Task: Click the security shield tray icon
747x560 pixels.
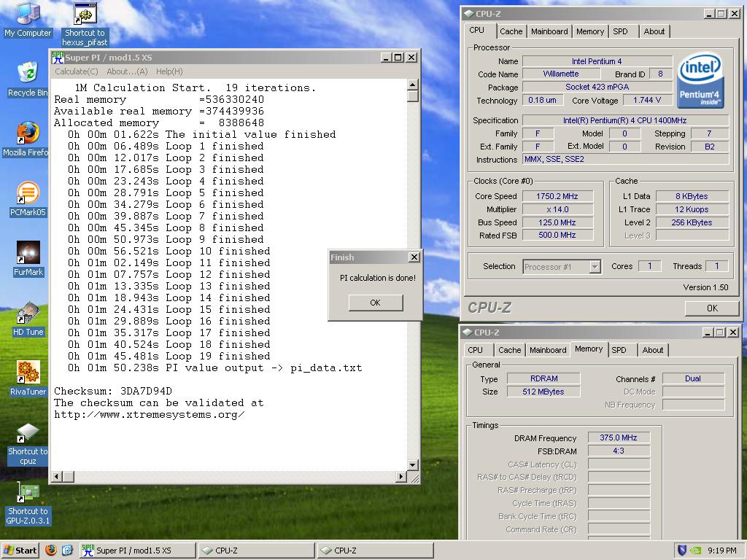Action: click(682, 551)
